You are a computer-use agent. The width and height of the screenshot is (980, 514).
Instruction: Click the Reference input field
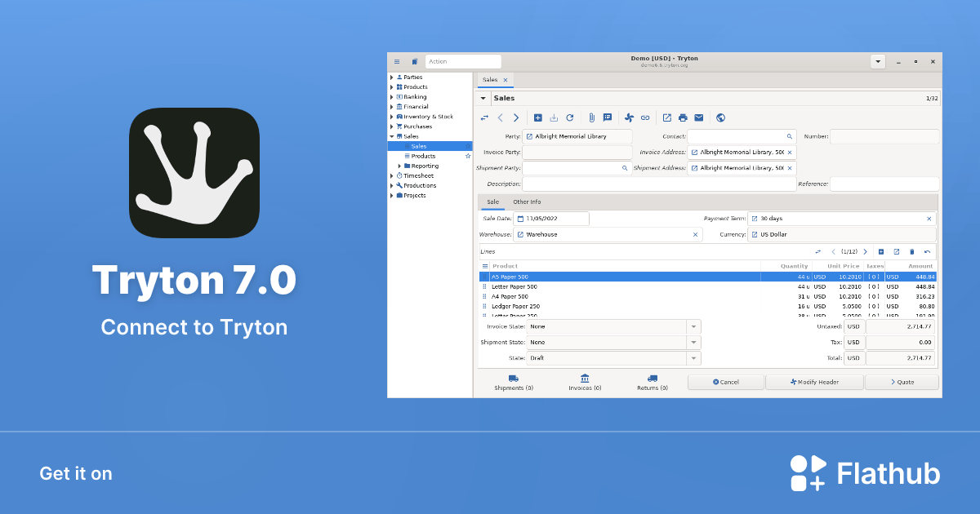[x=884, y=184]
